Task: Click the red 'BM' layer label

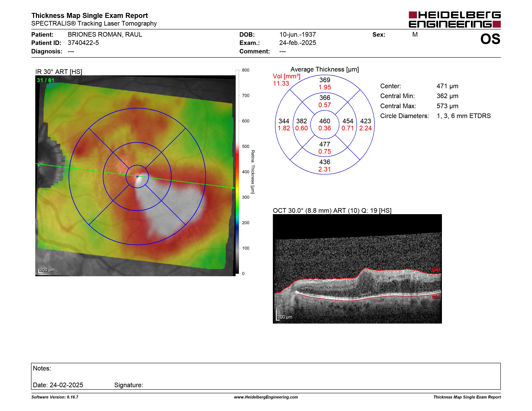Action: [436, 297]
